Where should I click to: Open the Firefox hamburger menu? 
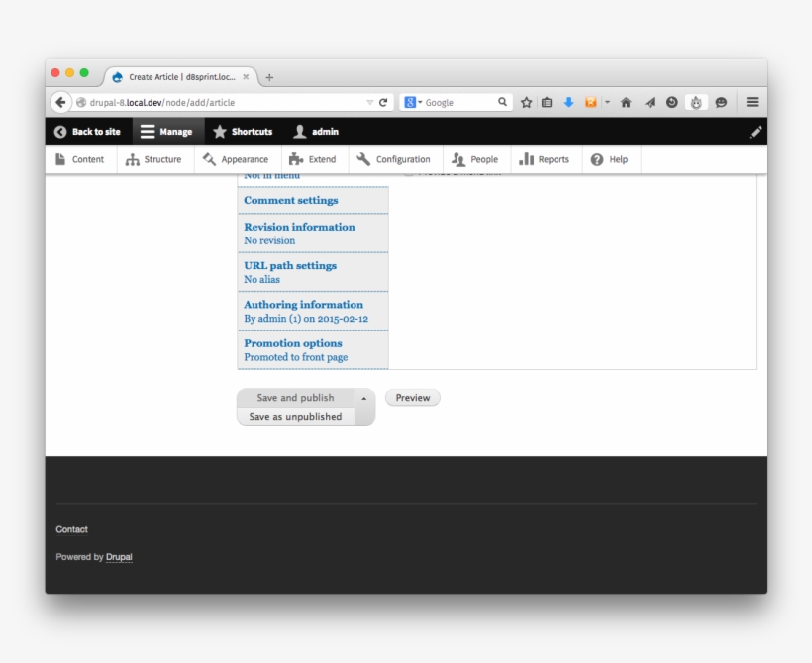coord(753,102)
